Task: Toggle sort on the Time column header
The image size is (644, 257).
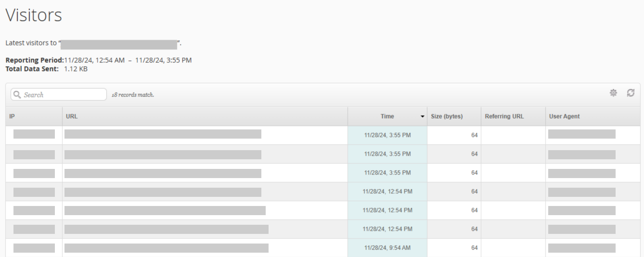Action: pyautogui.click(x=387, y=116)
